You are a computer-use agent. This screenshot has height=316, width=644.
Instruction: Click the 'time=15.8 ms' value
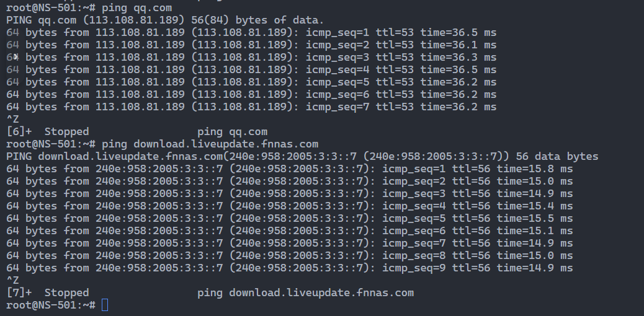(x=535, y=169)
